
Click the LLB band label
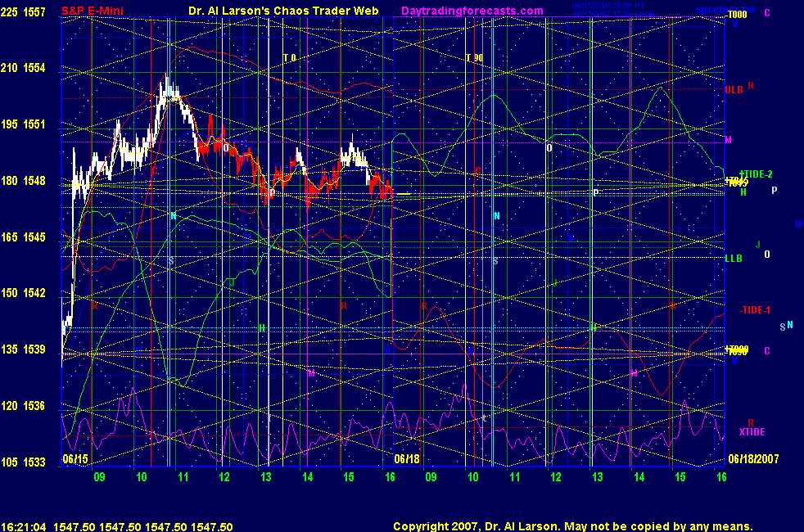tap(734, 259)
